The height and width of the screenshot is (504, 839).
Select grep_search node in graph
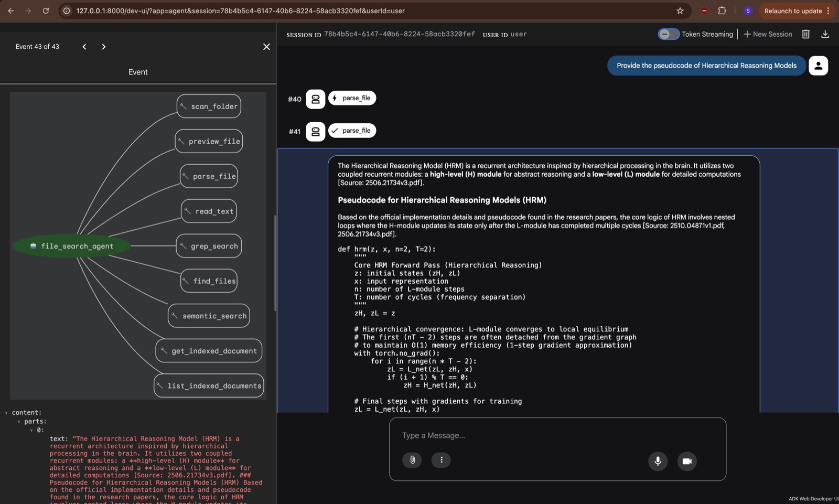209,246
